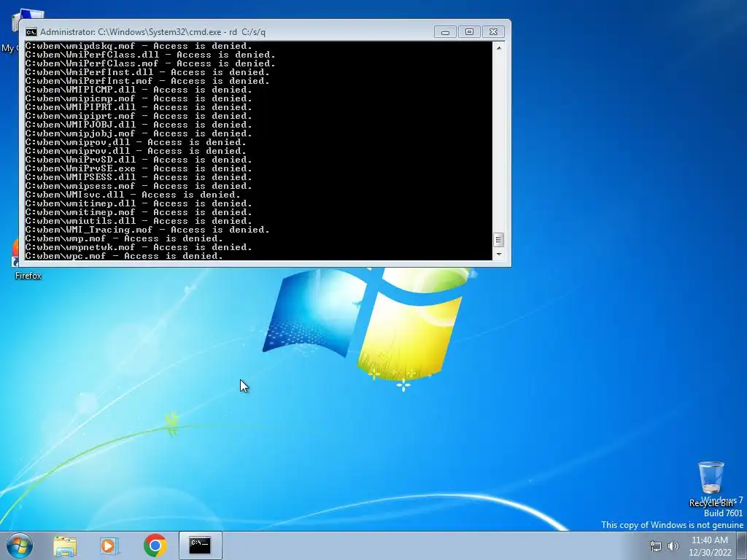Click the line mentioning wmpnetwk.mof
Image resolution: width=747 pixels, height=560 pixels.
(139, 247)
